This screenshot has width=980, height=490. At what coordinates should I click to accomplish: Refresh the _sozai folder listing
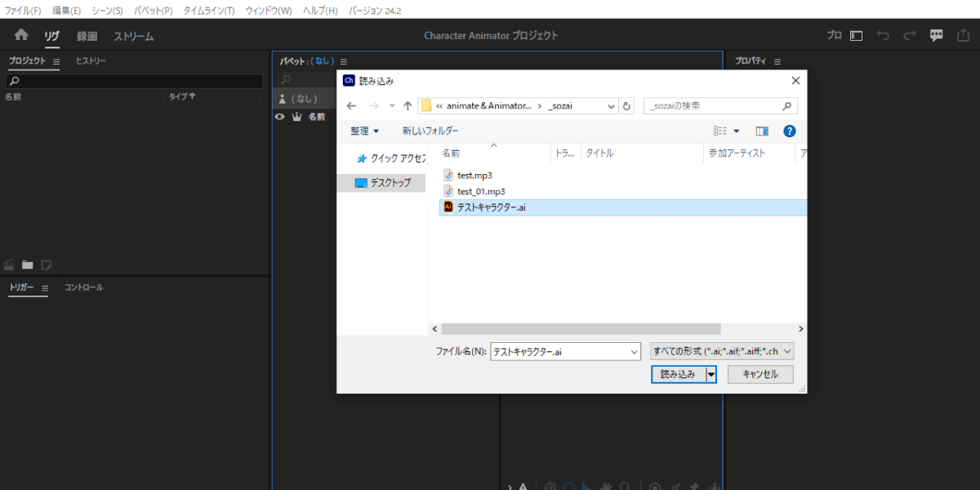pos(626,106)
